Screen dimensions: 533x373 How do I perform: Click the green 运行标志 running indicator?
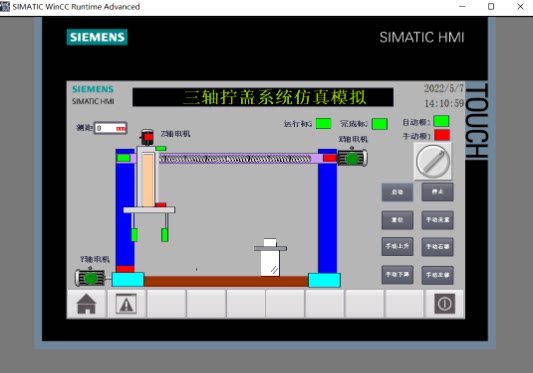pyautogui.click(x=323, y=123)
